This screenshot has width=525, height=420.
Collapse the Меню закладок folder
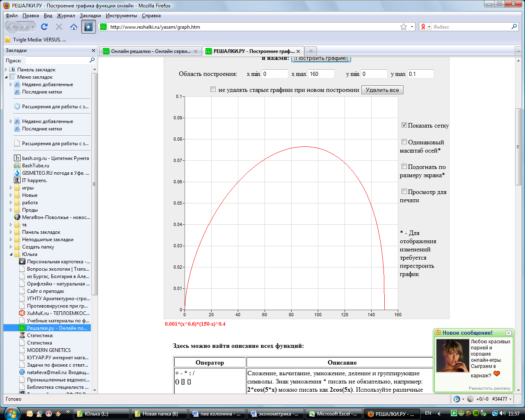(x=6, y=77)
